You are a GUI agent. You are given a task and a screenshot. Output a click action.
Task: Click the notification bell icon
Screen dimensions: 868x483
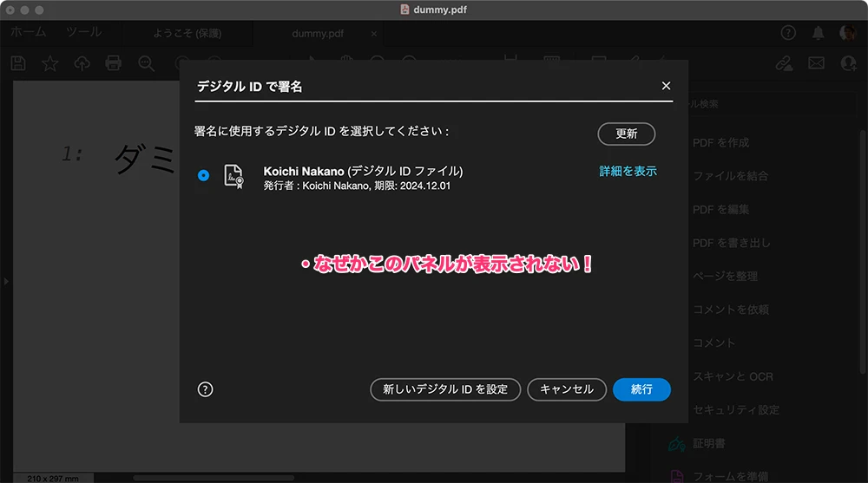click(818, 33)
